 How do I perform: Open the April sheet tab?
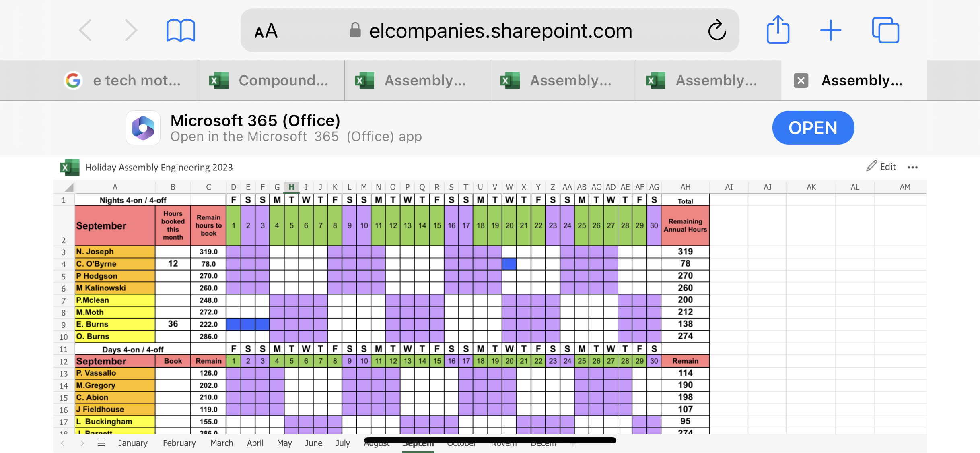(255, 443)
